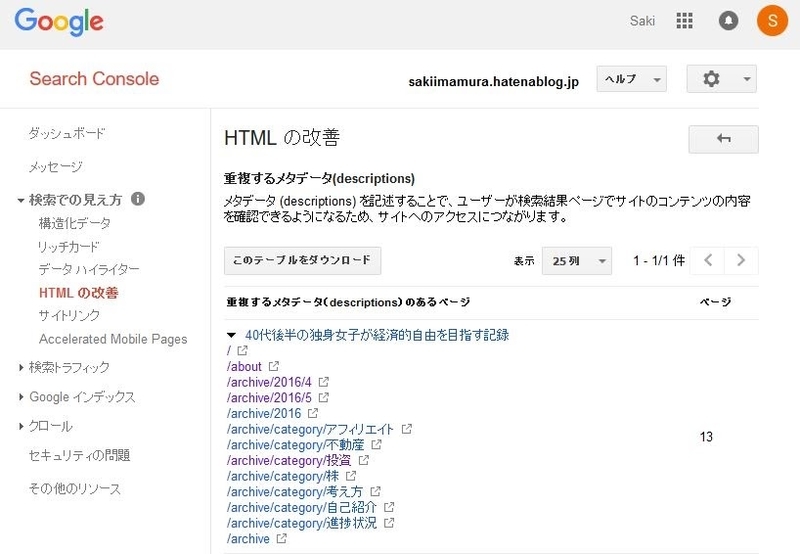
Task: Open external link icon for last /archive row
Action: (281, 539)
